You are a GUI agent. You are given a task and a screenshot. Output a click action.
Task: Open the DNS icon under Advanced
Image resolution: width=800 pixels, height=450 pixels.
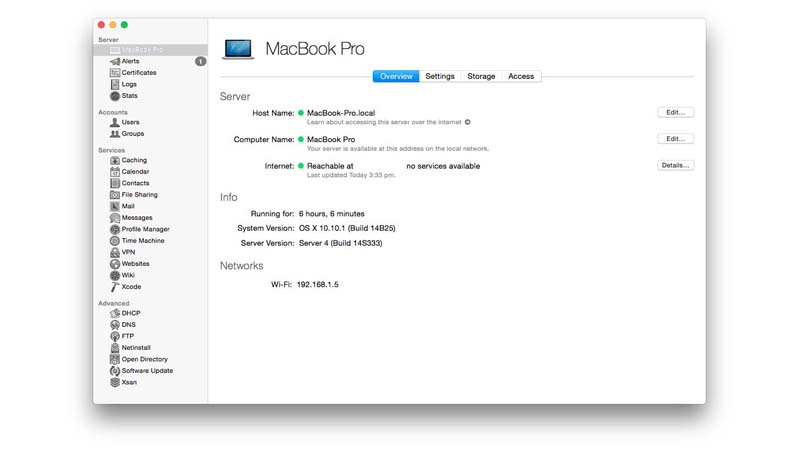point(115,324)
